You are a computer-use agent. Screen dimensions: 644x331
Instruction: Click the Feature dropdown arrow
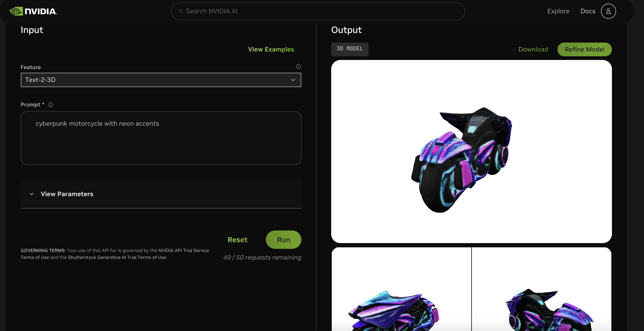(x=293, y=80)
